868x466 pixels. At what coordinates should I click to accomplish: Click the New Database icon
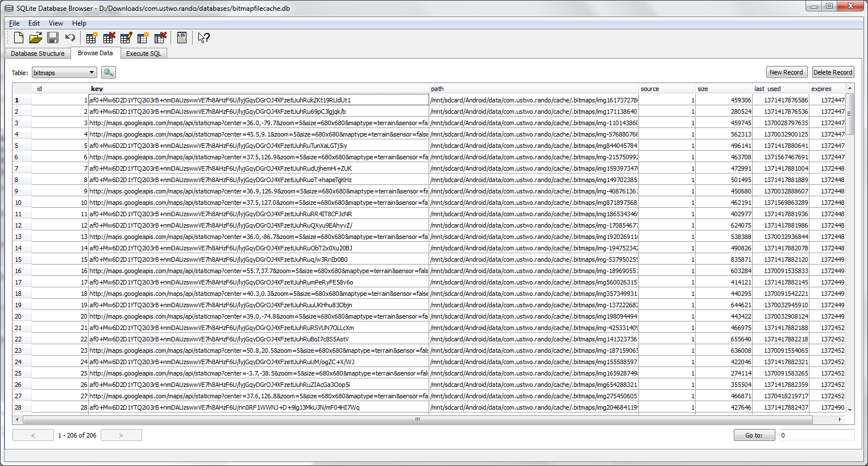coord(19,38)
